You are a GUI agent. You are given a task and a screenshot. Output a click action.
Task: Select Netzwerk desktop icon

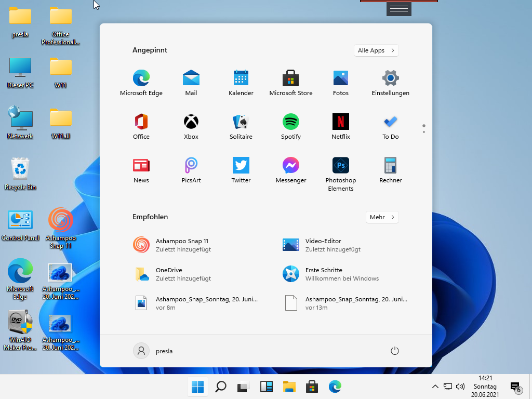(x=20, y=123)
